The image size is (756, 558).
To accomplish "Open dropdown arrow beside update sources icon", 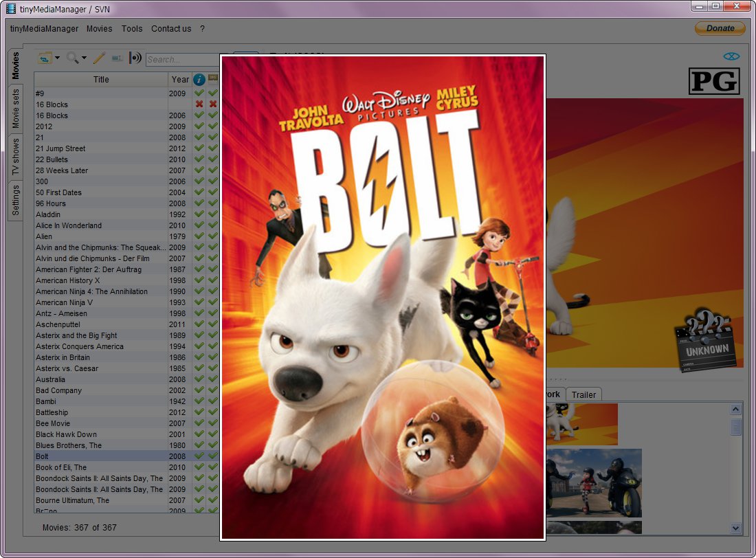I will click(x=57, y=58).
